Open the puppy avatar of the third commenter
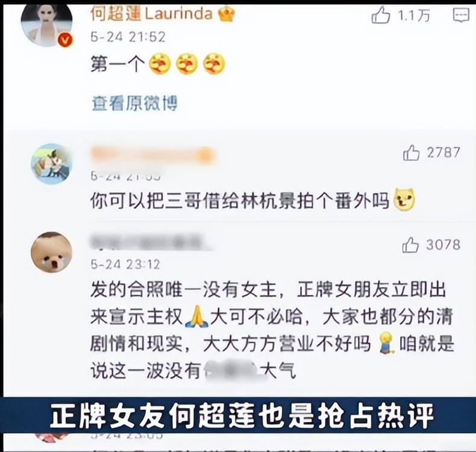This screenshot has height=452, width=476. [52, 253]
